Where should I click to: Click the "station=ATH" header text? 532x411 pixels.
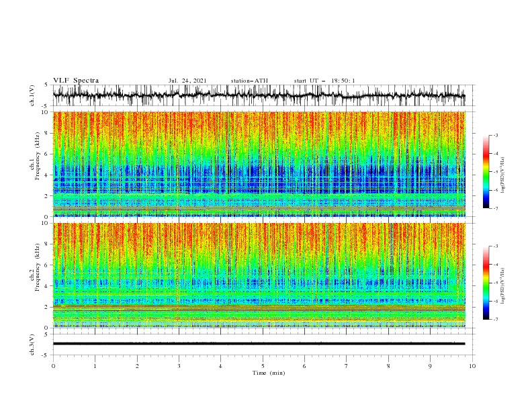click(249, 81)
